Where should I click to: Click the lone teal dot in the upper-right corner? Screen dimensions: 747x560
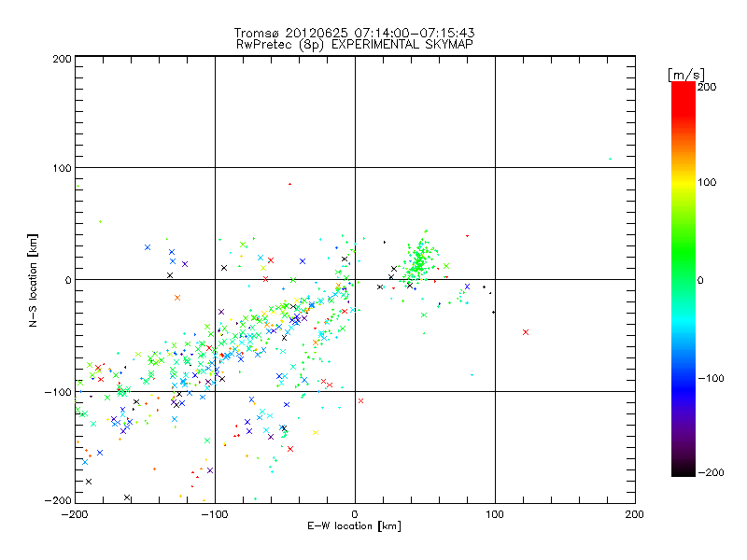pyautogui.click(x=610, y=159)
